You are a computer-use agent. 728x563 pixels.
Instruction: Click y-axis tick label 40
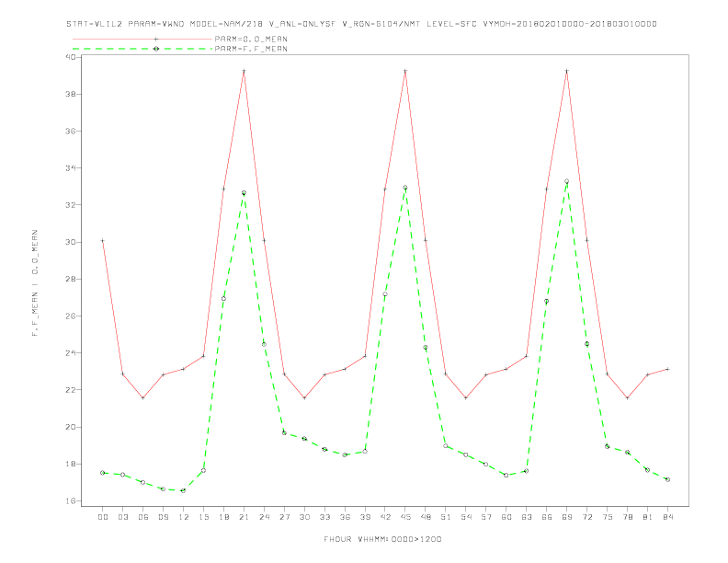pos(71,57)
